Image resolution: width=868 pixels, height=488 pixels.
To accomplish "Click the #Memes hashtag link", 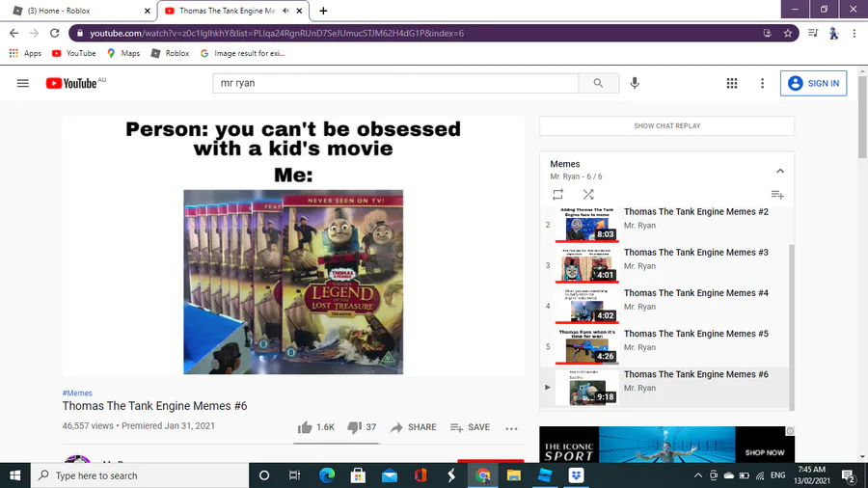I will (x=77, y=393).
